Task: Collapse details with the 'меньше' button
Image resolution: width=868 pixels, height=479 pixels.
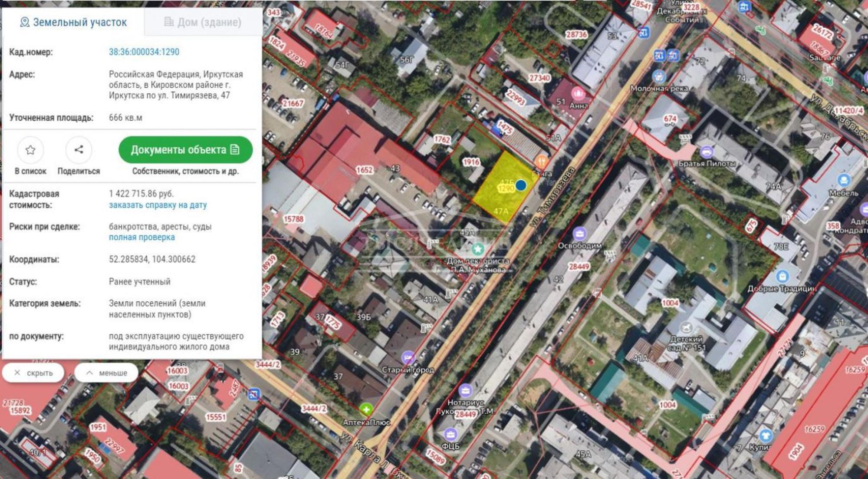Action: pyautogui.click(x=106, y=373)
